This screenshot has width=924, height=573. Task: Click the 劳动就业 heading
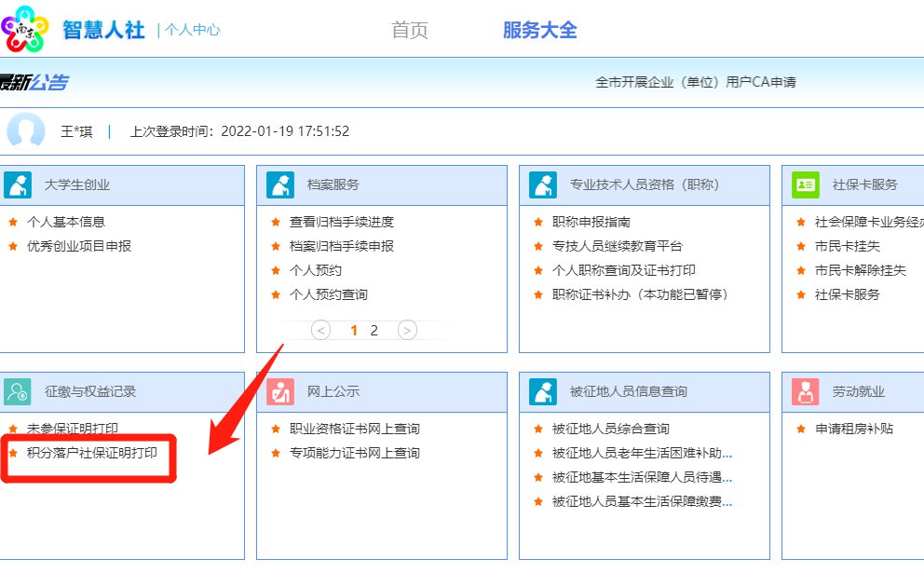[x=858, y=391]
